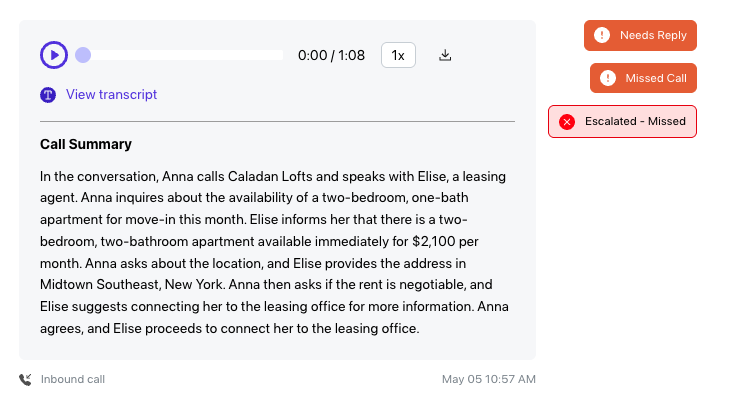Image resolution: width=751 pixels, height=400 pixels.
Task: Click the May 05 10:57 AM timestamp
Action: (x=489, y=379)
